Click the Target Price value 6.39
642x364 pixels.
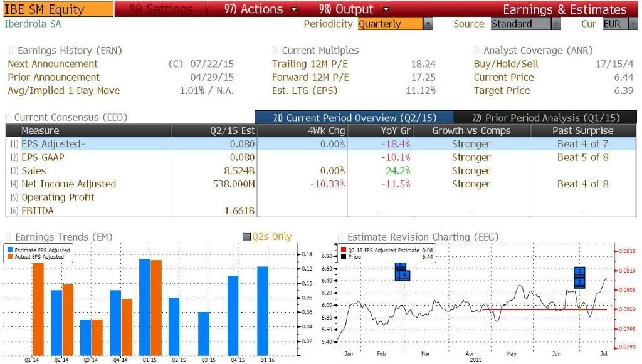pos(624,90)
